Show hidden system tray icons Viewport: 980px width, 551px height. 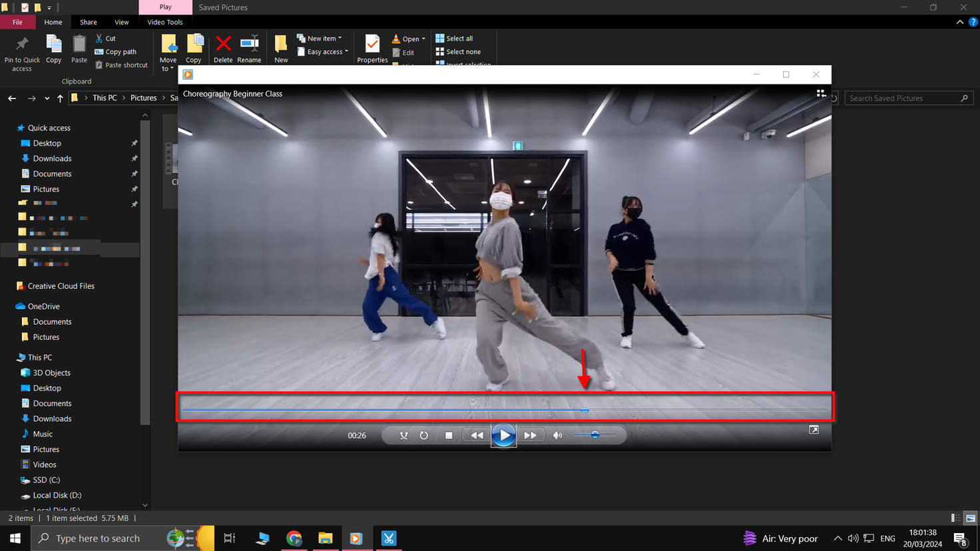point(838,538)
